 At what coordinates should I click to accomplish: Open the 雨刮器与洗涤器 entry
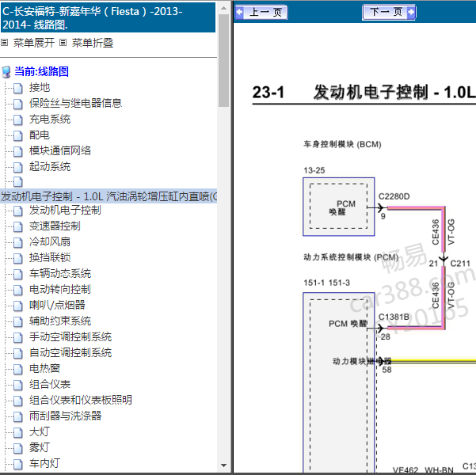pyautogui.click(x=65, y=416)
